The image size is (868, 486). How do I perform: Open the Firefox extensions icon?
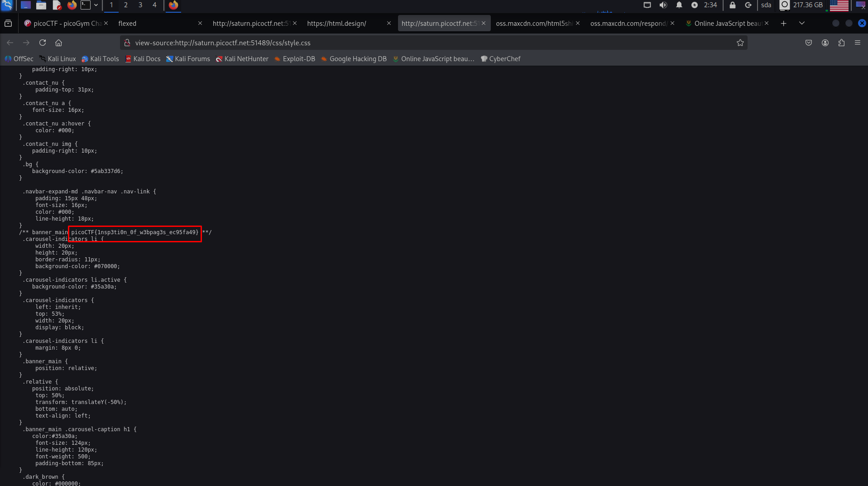(x=841, y=43)
